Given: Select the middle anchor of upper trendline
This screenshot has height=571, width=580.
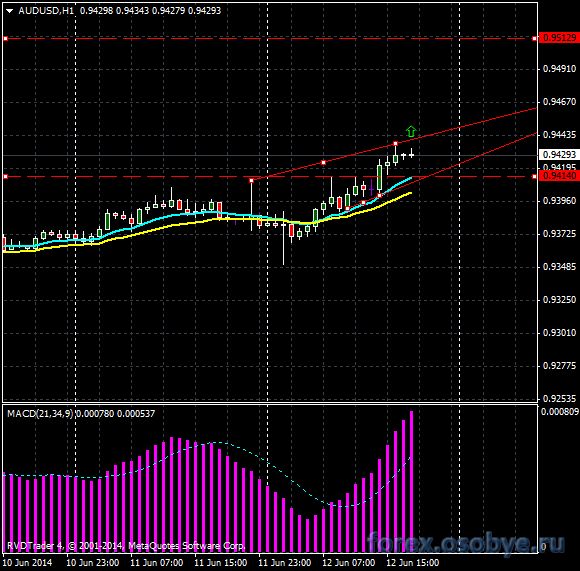Looking at the screenshot, I should point(323,163).
